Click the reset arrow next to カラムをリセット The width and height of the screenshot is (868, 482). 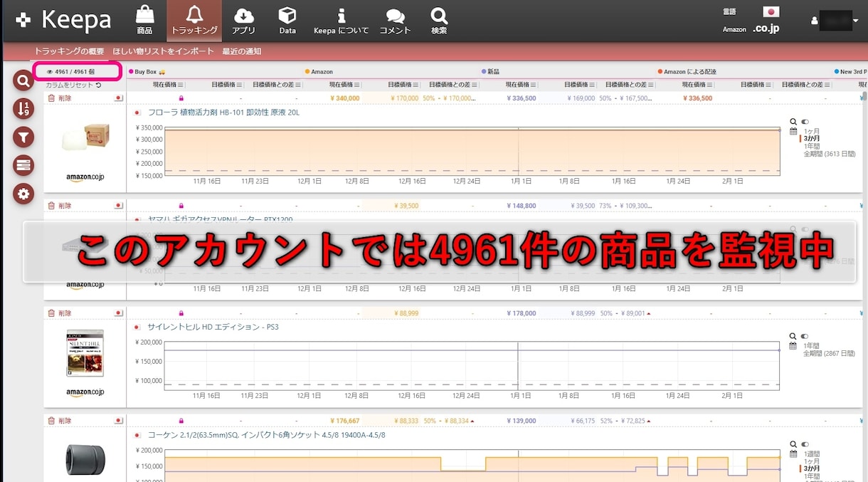(x=99, y=85)
